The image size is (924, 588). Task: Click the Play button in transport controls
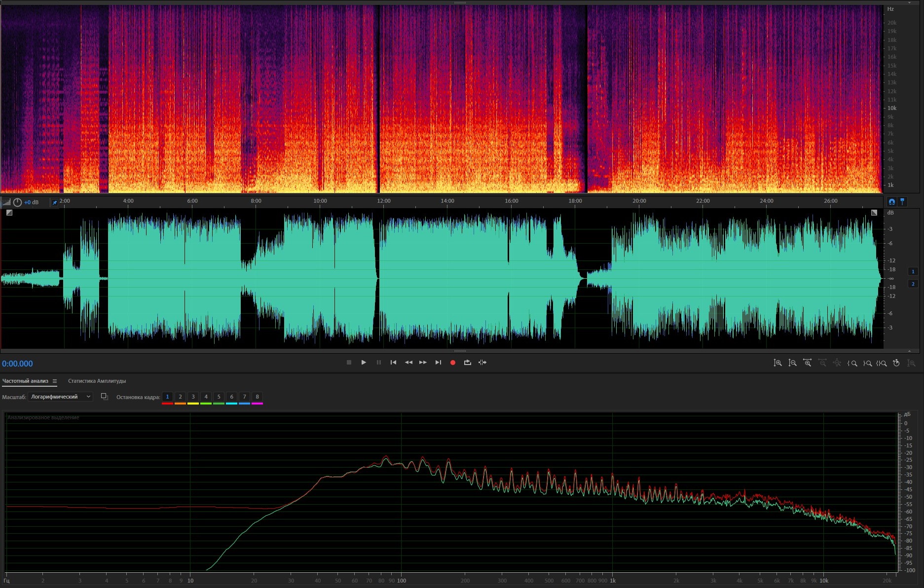tap(364, 363)
